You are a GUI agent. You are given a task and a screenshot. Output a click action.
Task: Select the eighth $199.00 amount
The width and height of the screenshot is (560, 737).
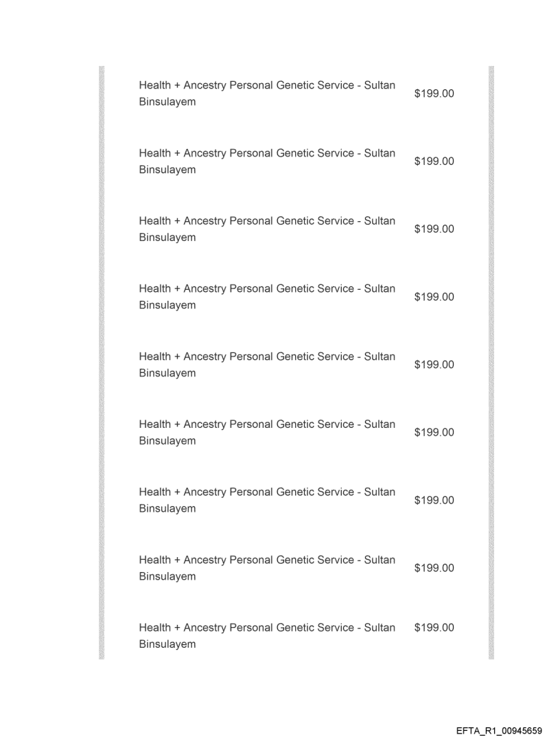(434, 568)
